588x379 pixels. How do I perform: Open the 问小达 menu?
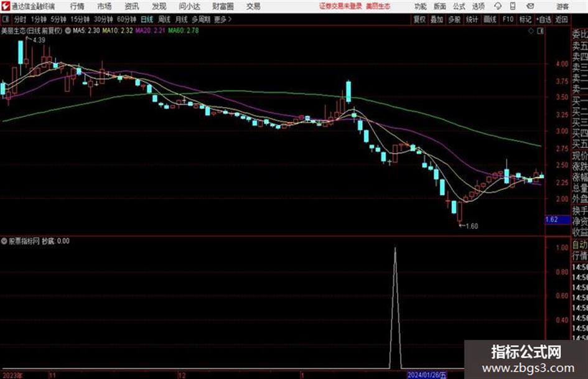tap(189, 6)
